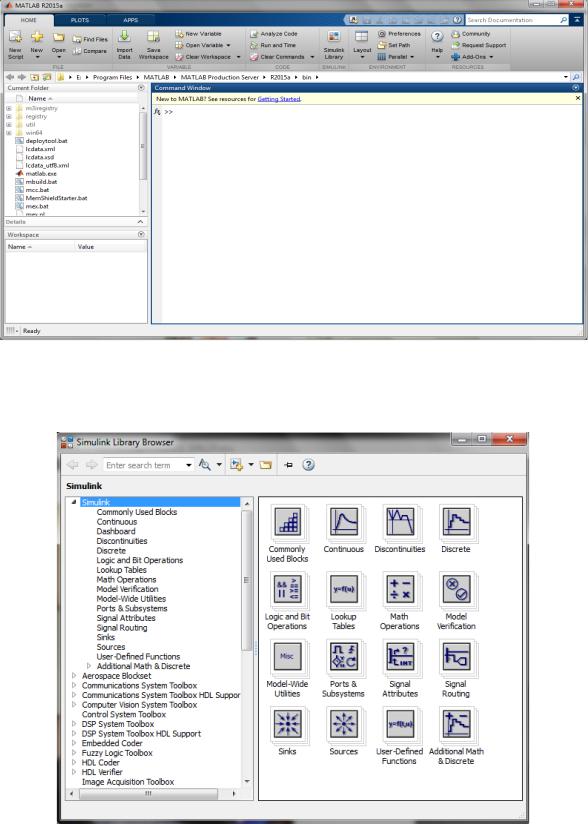Screen dimensions: 588x824
Task: Open Community resource link
Action: tap(471, 34)
